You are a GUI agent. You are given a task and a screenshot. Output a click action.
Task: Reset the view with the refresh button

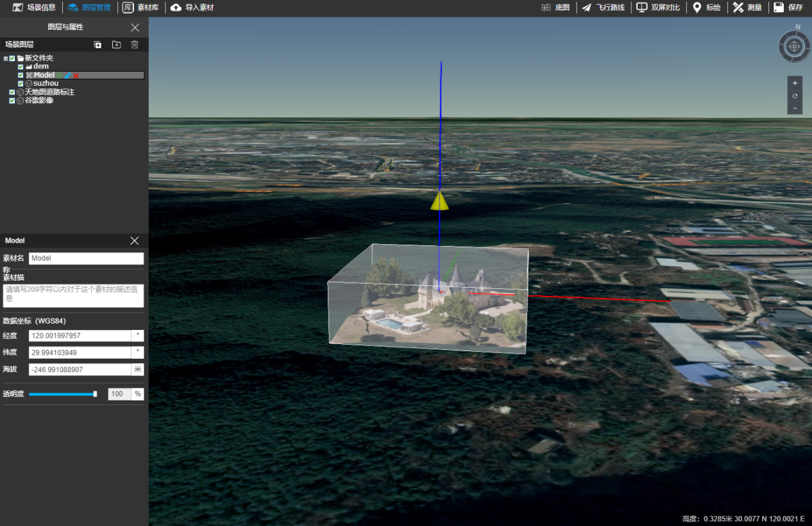click(x=795, y=95)
